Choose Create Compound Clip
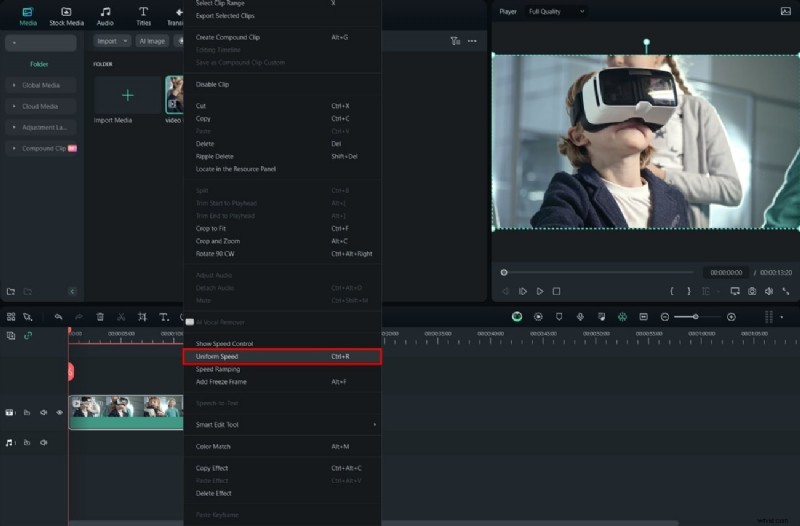800x526 pixels. [283, 37]
